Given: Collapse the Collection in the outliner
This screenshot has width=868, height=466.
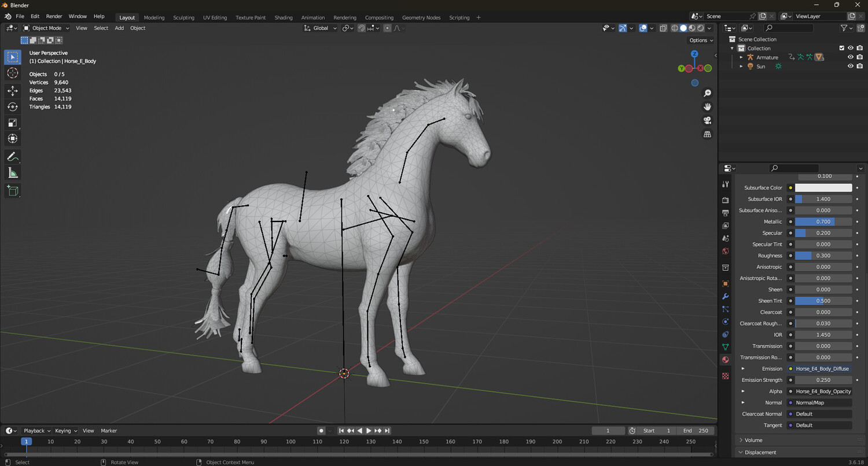Looking at the screenshot, I should click(x=732, y=49).
